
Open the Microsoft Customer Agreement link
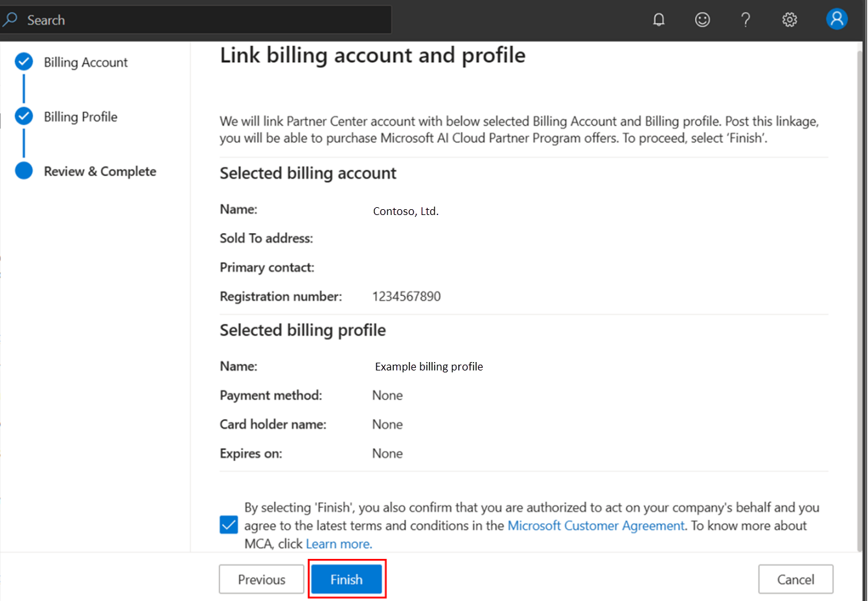595,526
